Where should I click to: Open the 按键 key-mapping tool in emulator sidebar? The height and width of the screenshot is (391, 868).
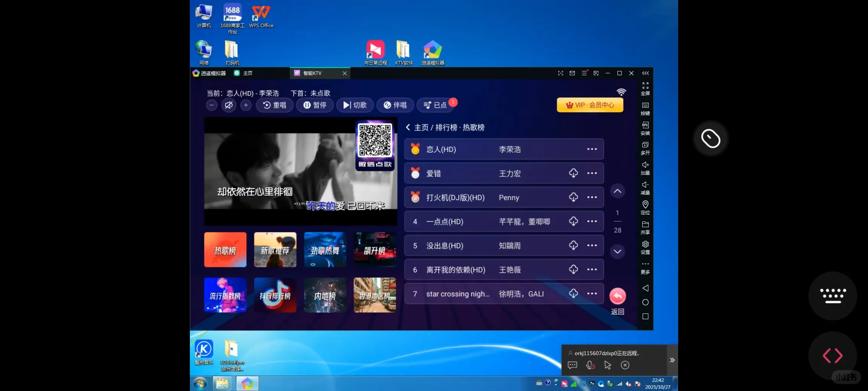coord(645,109)
